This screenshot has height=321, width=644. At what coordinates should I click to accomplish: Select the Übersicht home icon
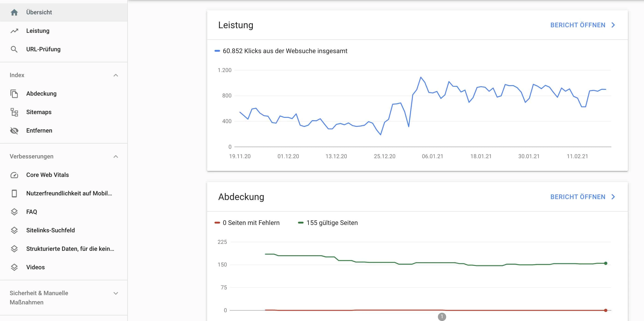pyautogui.click(x=14, y=12)
